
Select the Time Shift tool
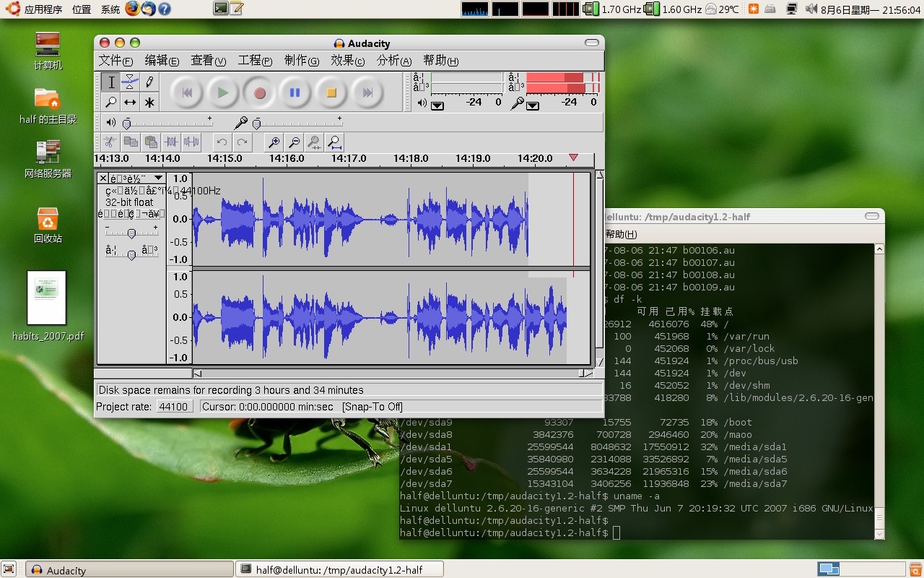tap(130, 102)
